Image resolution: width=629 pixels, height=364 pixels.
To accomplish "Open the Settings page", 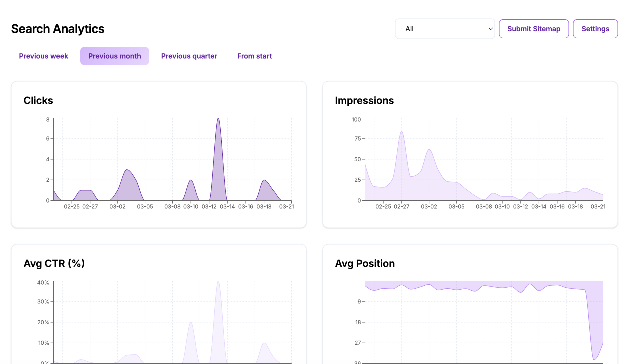I will click(595, 28).
